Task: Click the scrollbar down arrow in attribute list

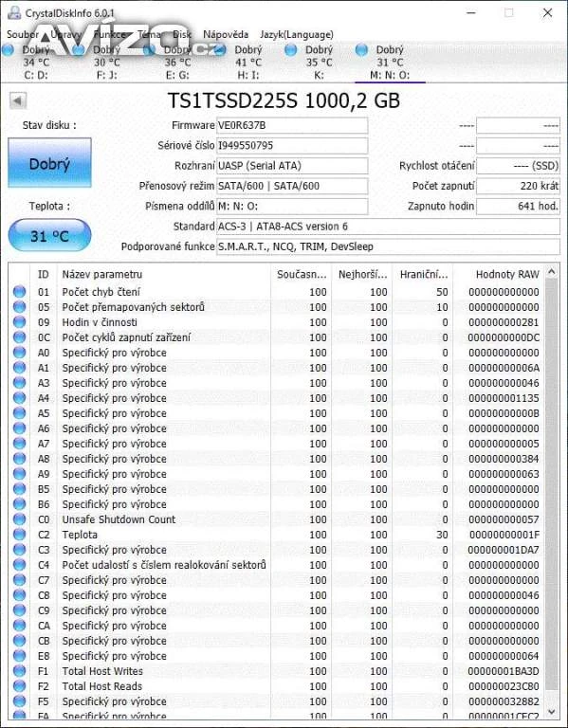Action: tap(552, 711)
